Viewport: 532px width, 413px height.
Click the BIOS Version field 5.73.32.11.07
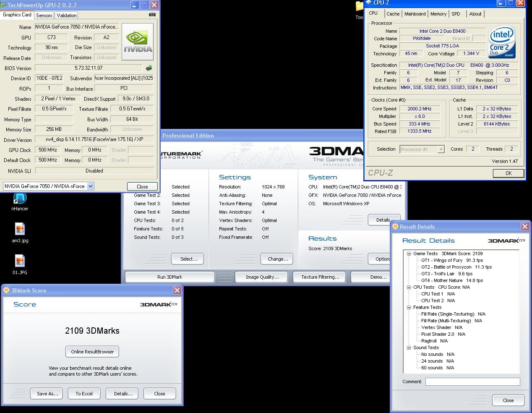point(89,68)
